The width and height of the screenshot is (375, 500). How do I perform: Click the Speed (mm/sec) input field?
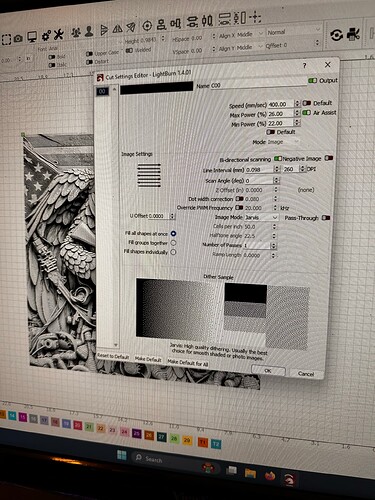pyautogui.click(x=281, y=104)
